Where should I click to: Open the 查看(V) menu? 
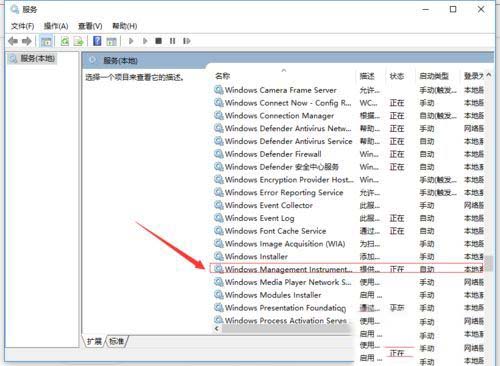click(x=90, y=26)
